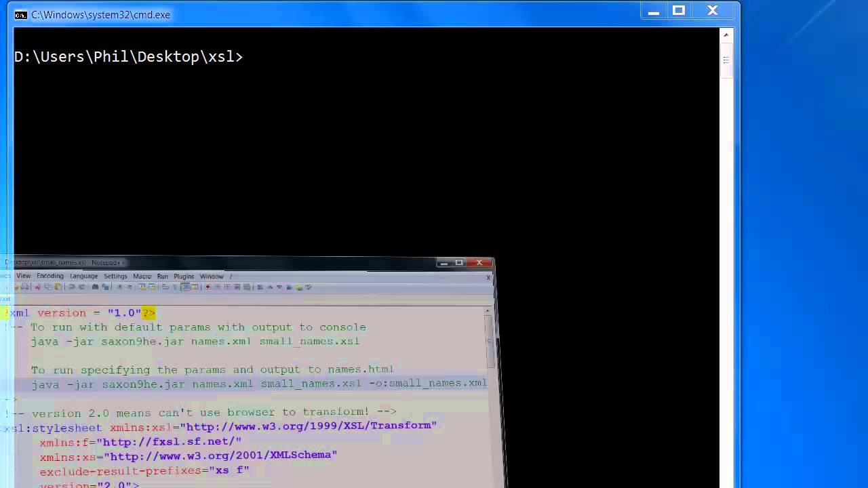Click the exclude-result-prefixes="xs f" line
This screenshot has height=488, width=868.
tap(144, 470)
